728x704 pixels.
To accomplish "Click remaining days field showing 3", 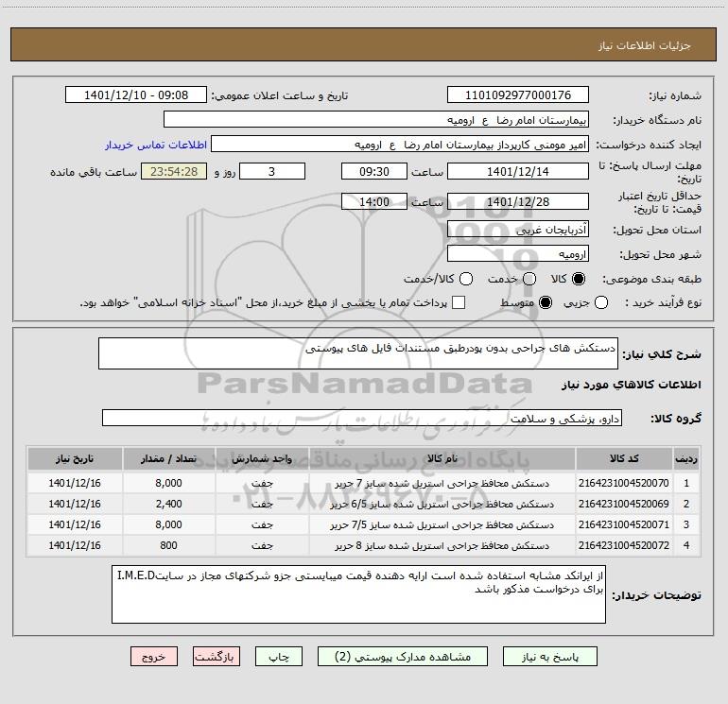I will pos(272,171).
